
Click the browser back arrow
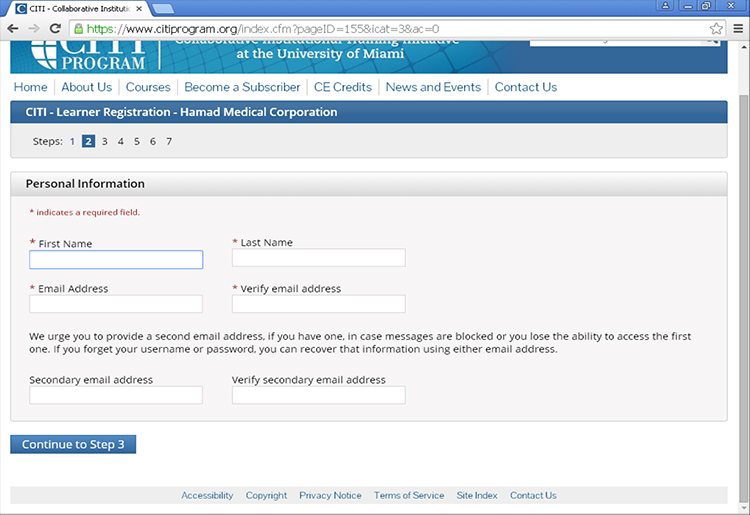[13, 29]
